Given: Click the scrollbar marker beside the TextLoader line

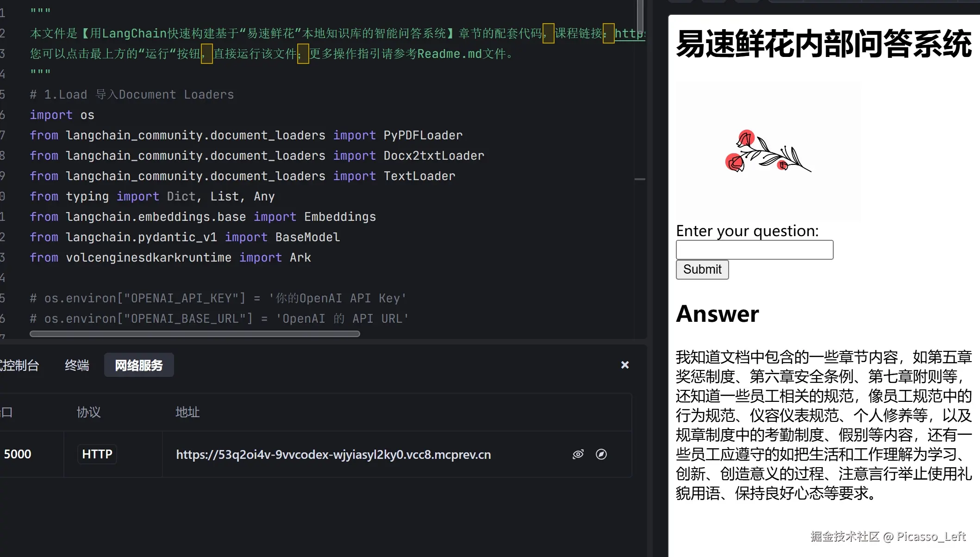Looking at the screenshot, I should coord(640,179).
